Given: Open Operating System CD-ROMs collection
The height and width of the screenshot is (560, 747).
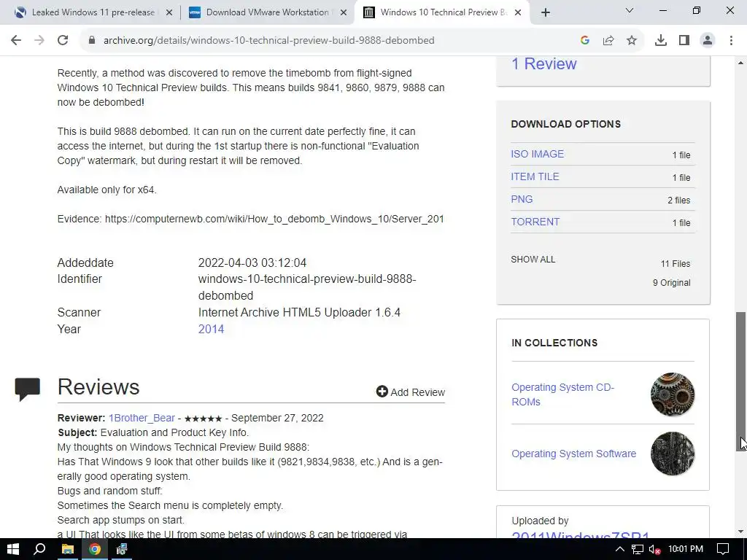Looking at the screenshot, I should [562, 394].
